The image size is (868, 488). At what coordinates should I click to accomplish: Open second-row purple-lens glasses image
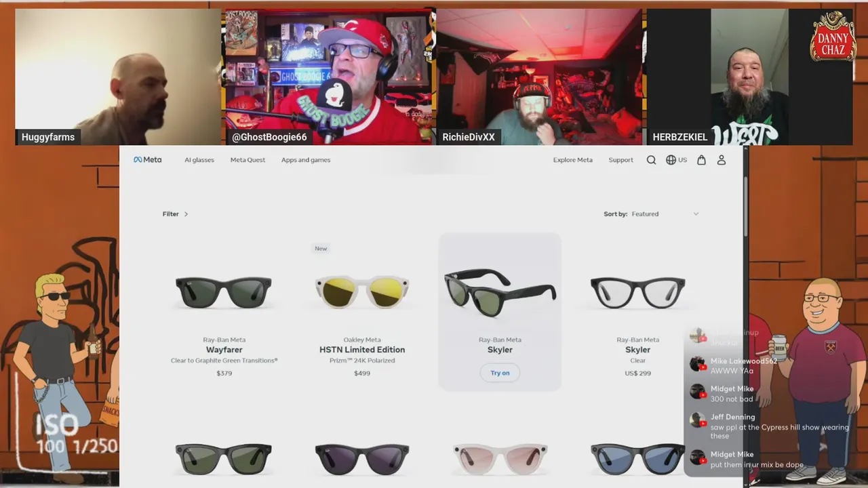[x=362, y=459]
